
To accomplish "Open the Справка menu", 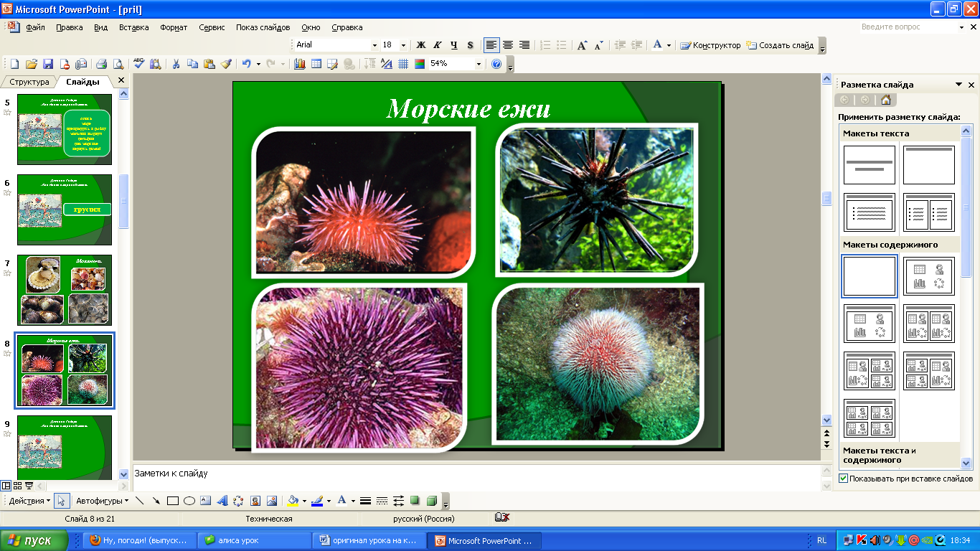I will tap(347, 27).
